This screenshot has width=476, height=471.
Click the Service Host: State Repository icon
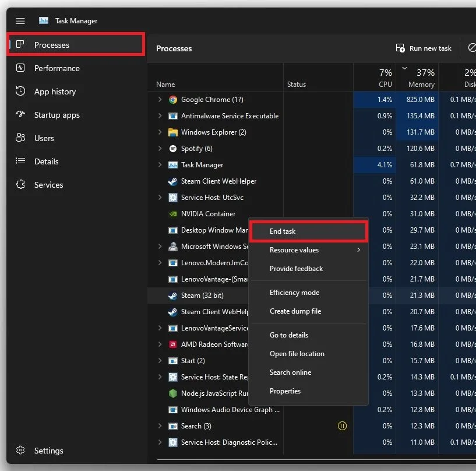[x=173, y=377]
